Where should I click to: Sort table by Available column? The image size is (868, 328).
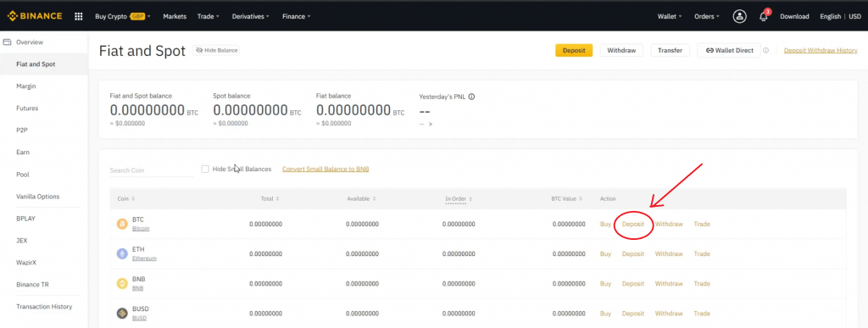[361, 198]
